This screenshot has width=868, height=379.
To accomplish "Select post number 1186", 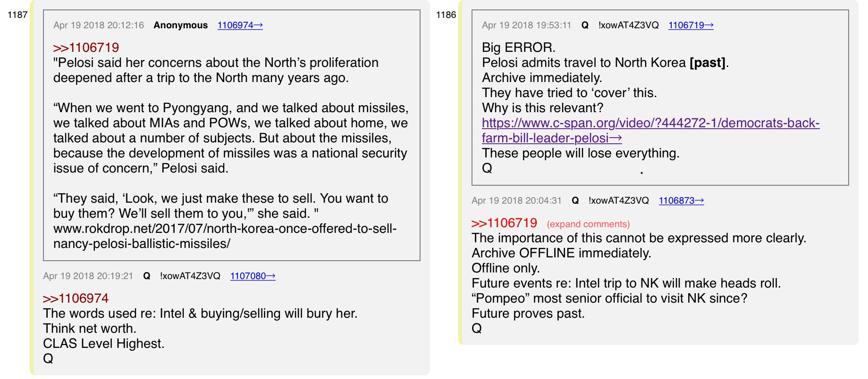I will coord(446,15).
